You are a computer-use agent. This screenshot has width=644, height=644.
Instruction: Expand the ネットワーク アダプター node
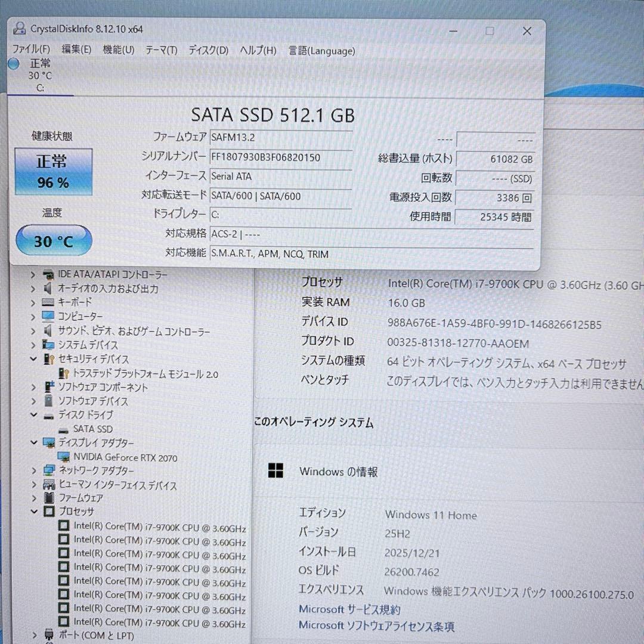33,470
